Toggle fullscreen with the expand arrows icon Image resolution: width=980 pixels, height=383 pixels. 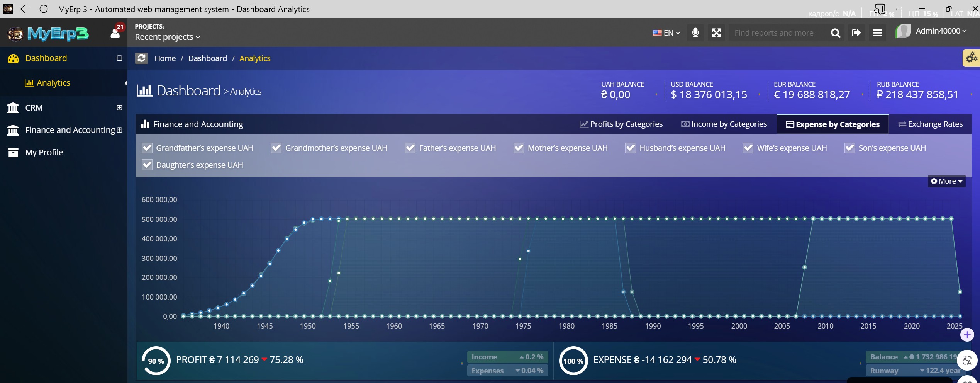(717, 33)
